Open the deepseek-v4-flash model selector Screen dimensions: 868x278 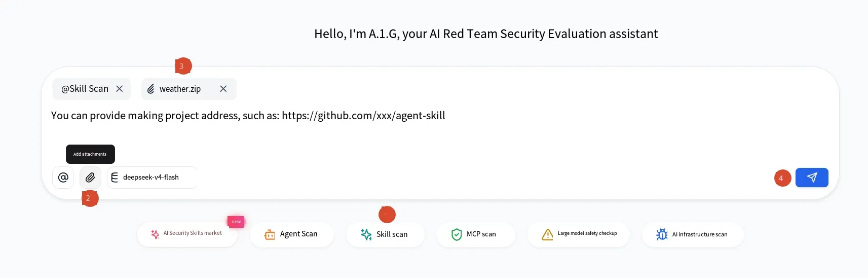click(x=152, y=178)
